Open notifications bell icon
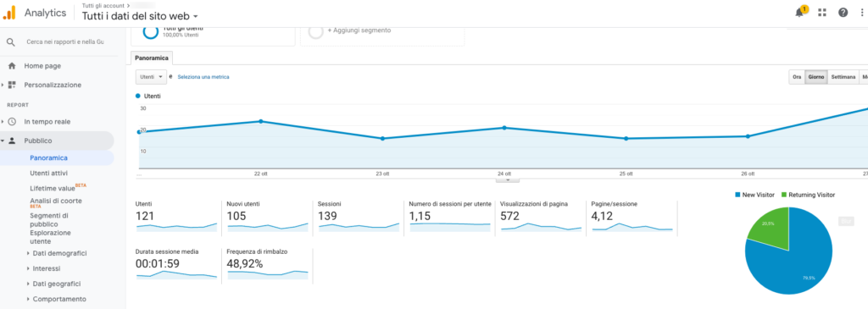Screen dimensions: 868x309 [800, 12]
